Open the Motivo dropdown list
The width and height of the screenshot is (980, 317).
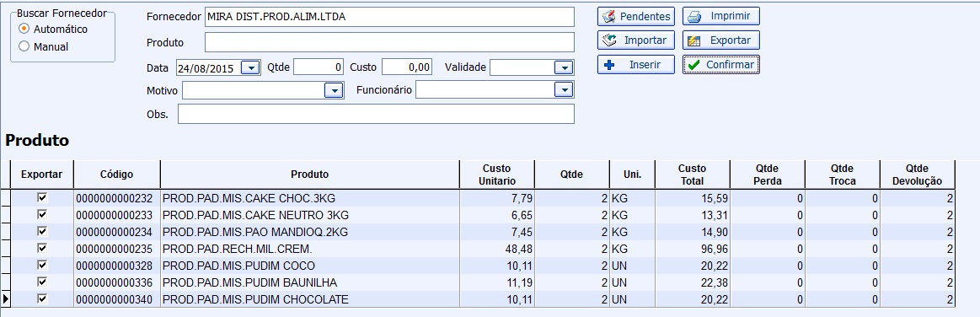click(x=334, y=91)
